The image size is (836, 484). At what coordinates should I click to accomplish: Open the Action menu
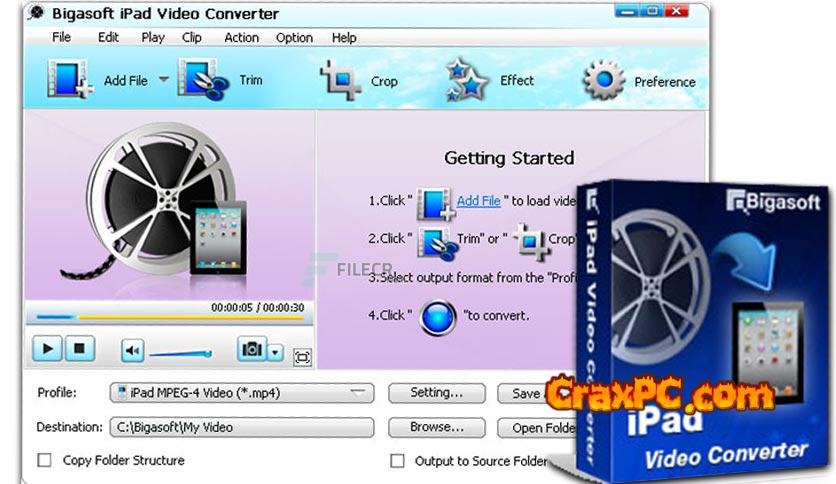pyautogui.click(x=242, y=37)
